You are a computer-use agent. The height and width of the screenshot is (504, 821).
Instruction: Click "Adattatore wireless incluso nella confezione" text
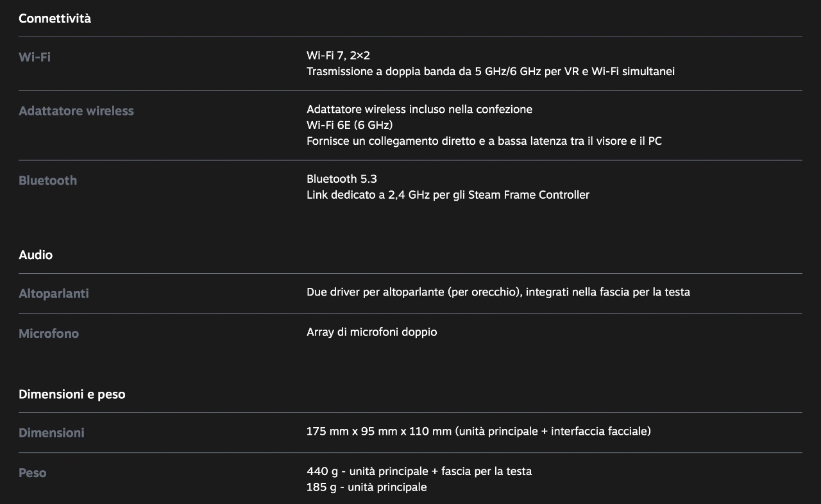click(419, 109)
